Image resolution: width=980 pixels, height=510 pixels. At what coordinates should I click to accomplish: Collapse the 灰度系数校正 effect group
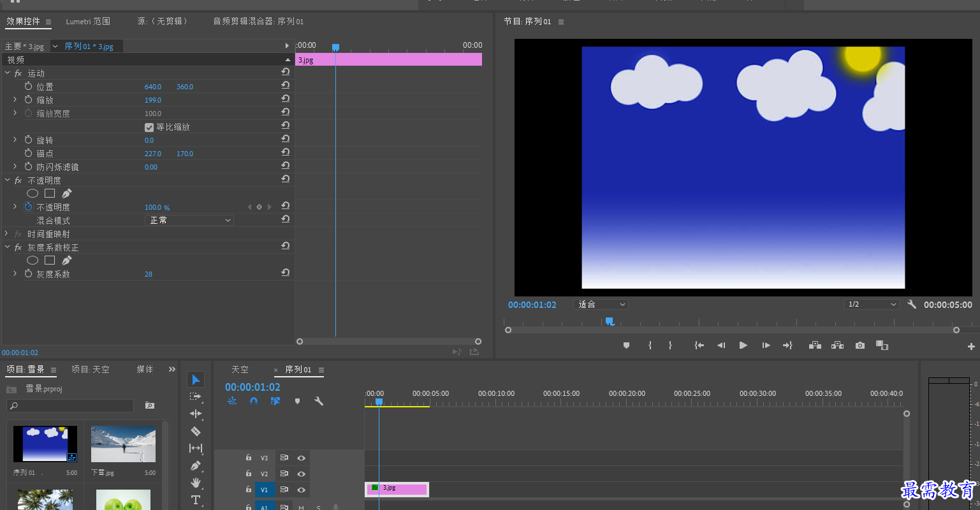tap(7, 247)
